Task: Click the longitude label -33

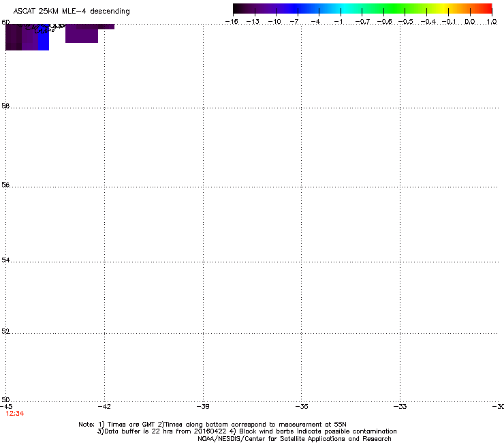Action: click(x=400, y=407)
